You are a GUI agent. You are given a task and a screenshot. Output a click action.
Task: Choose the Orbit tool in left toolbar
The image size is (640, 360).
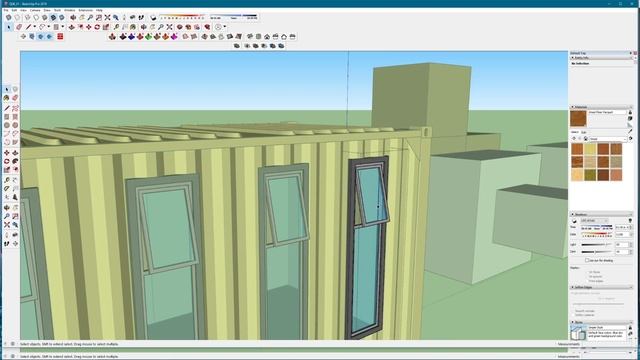[7, 207]
